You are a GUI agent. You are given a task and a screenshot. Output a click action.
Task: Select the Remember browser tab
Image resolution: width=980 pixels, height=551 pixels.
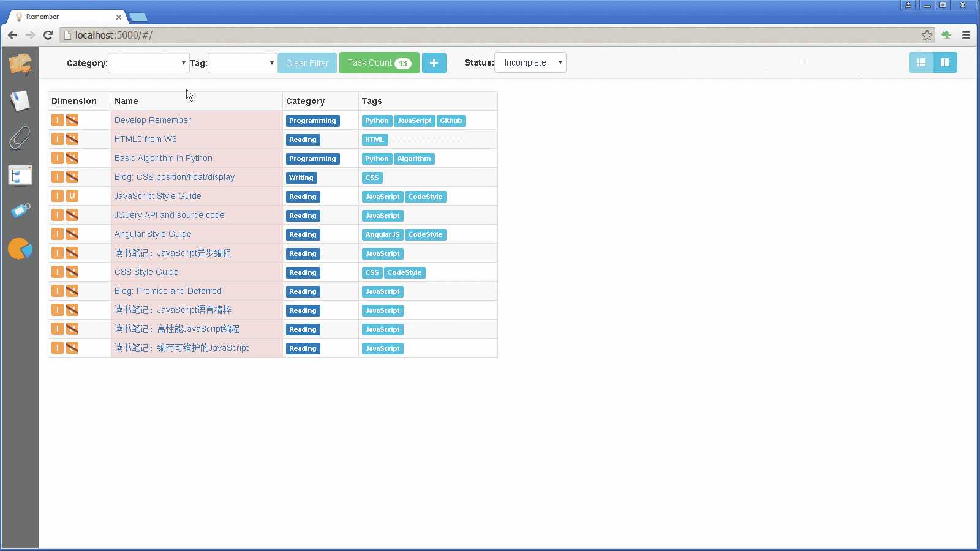pos(67,17)
